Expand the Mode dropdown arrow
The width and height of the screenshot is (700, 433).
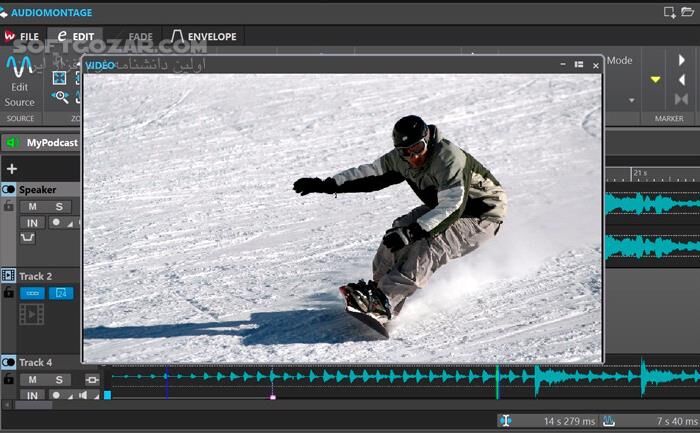tap(631, 100)
